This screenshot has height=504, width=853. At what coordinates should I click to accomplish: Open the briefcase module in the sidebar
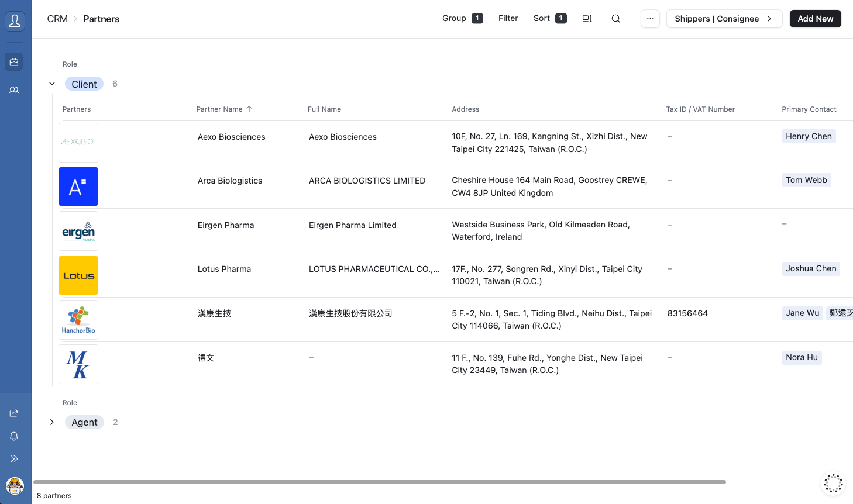pyautogui.click(x=14, y=61)
